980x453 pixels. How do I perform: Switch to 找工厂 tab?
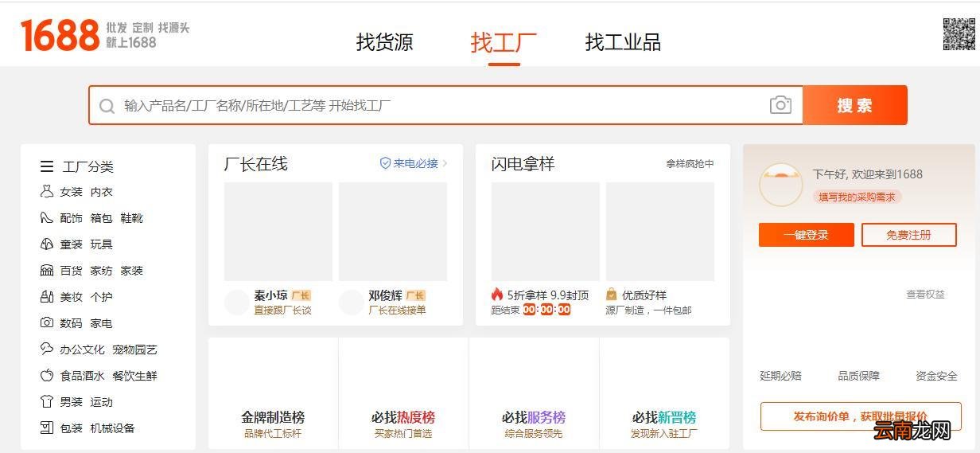tap(504, 42)
